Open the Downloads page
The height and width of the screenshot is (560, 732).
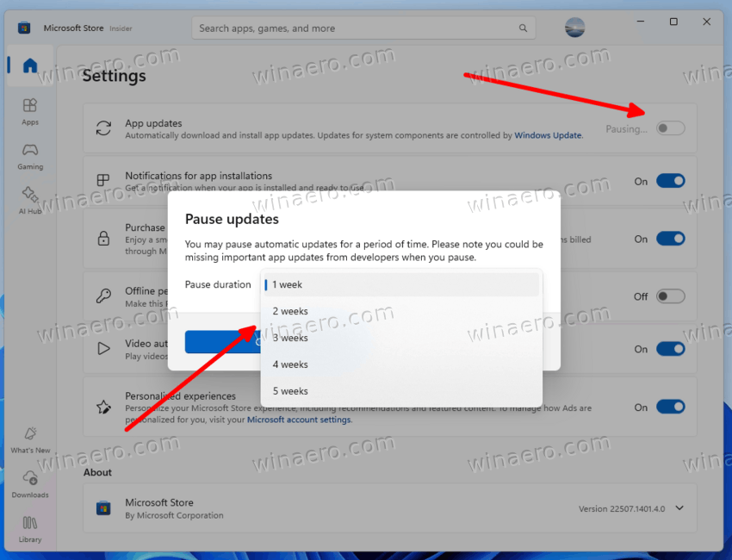click(30, 485)
